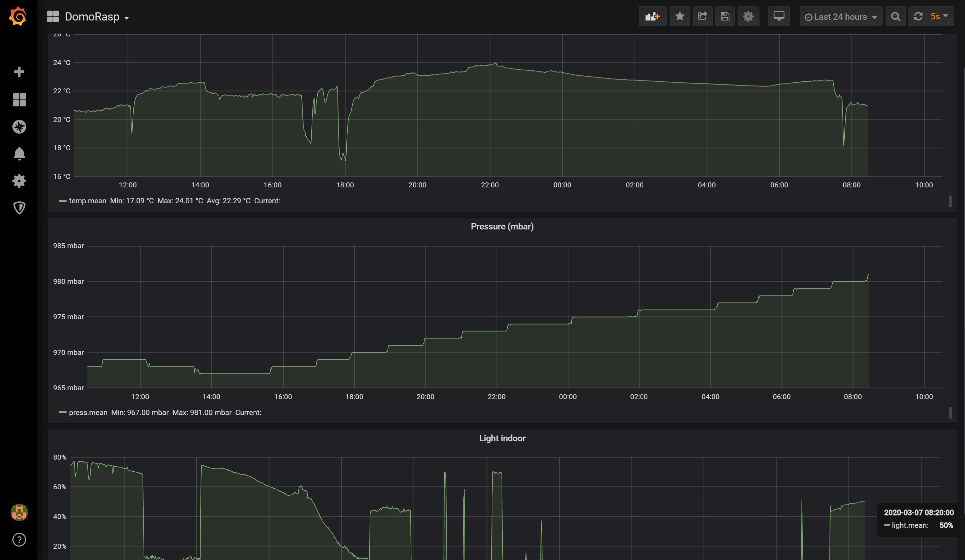Click the user avatar in sidebar

pyautogui.click(x=19, y=512)
